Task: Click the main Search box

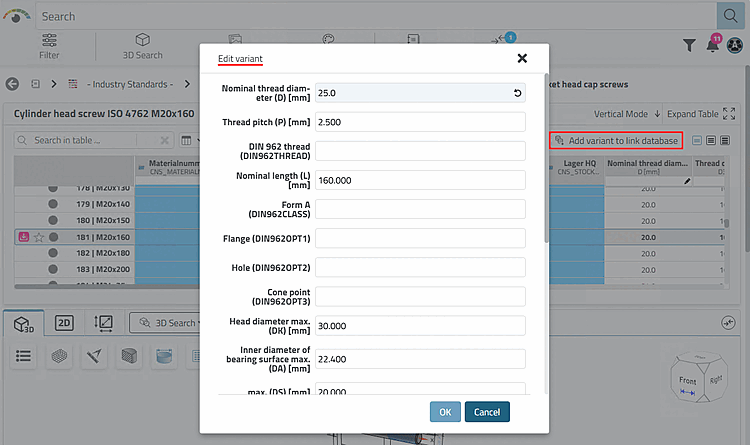Action: pos(375,16)
